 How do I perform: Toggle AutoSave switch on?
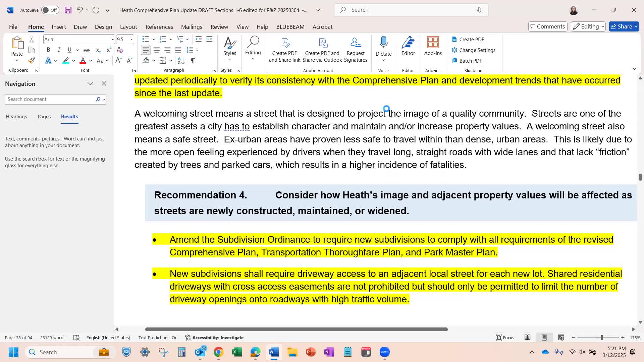[50, 10]
